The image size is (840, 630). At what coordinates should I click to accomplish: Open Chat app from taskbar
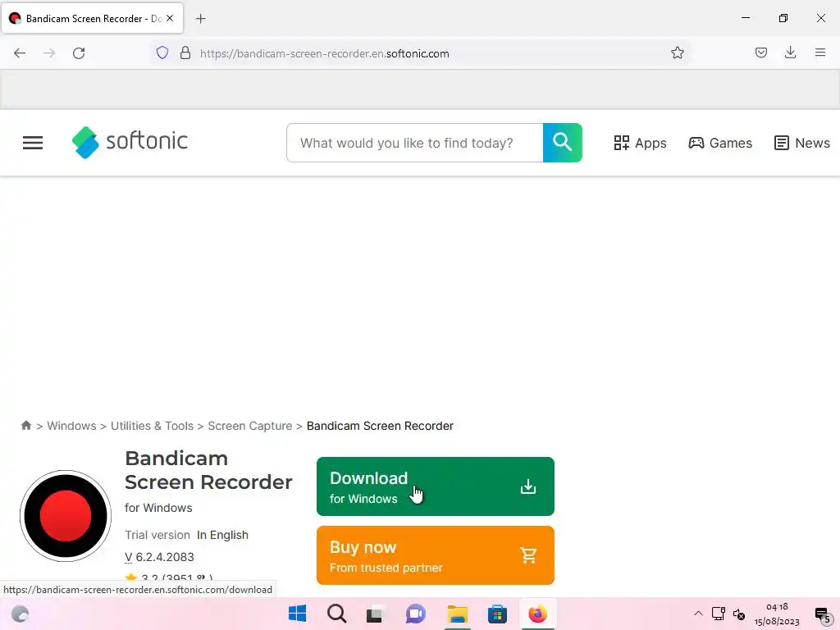tap(416, 614)
